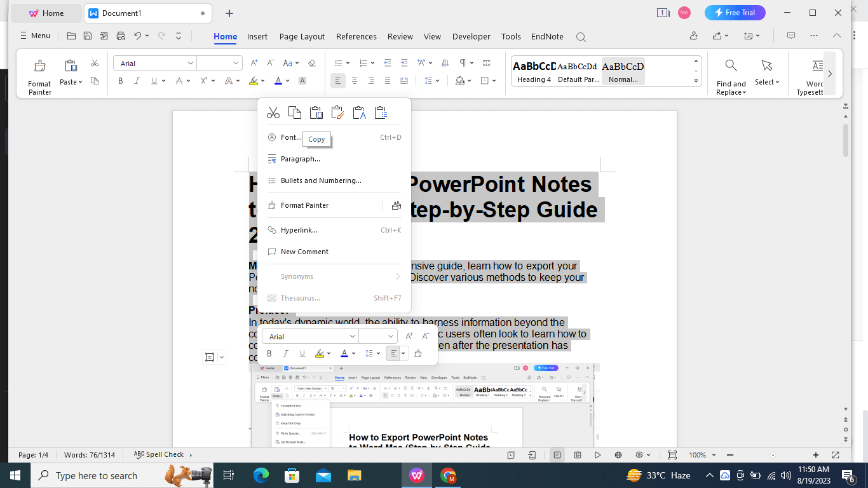Click the font color A in the ribbon
This screenshot has width=868, height=488.
click(278, 81)
